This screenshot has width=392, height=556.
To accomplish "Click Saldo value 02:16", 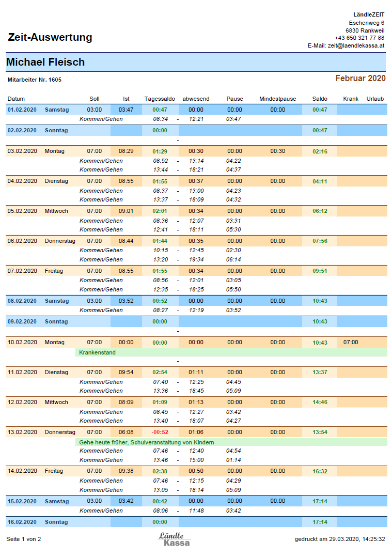I will (320, 151).
